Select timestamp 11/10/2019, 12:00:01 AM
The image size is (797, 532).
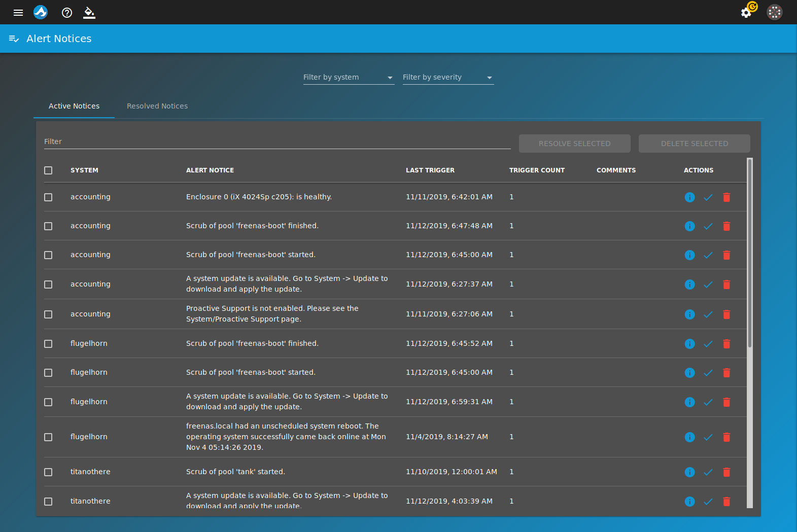tap(452, 472)
